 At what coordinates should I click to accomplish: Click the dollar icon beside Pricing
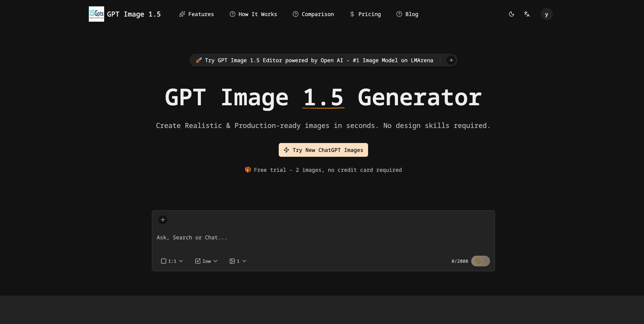(x=352, y=14)
